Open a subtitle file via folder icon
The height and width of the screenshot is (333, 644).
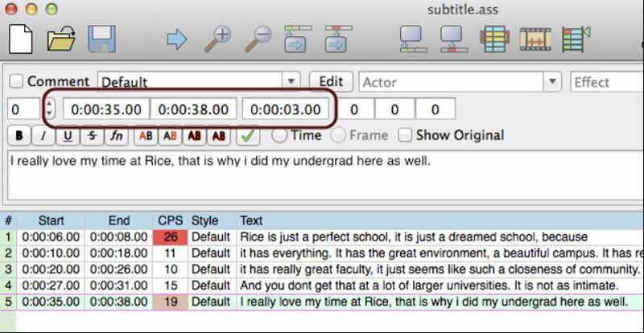[x=61, y=39]
